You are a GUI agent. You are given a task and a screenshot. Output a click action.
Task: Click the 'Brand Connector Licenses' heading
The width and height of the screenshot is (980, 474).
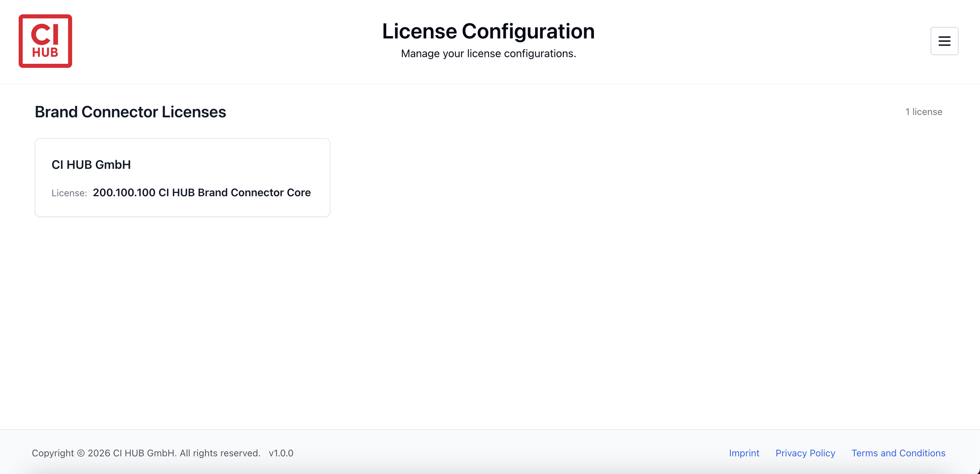tap(130, 112)
